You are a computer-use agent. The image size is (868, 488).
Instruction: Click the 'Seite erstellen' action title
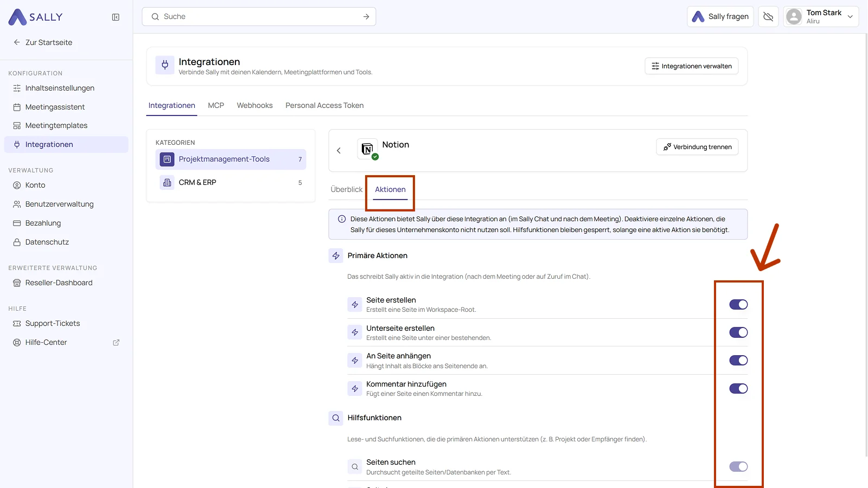coord(391,300)
